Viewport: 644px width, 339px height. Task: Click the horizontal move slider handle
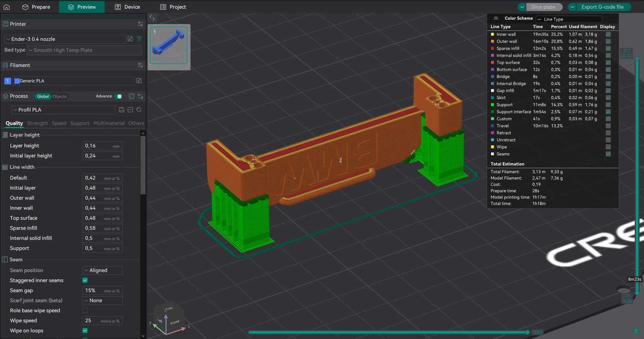[527, 332]
